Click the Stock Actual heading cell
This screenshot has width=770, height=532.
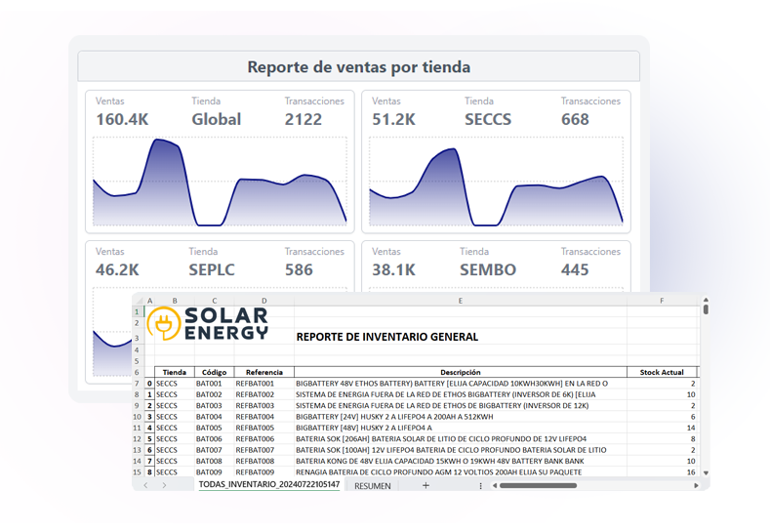coord(662,372)
